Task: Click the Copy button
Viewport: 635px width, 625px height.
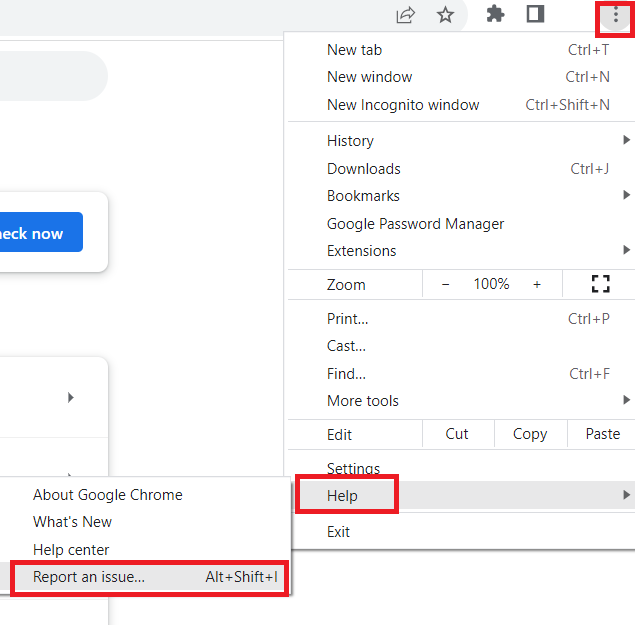Action: point(531,434)
